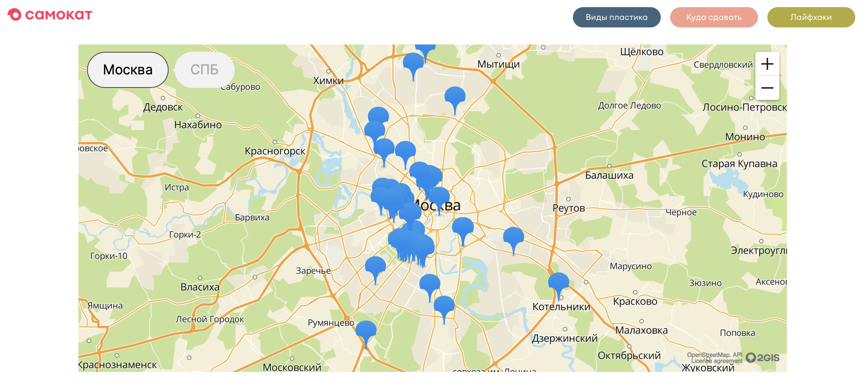Zoom in the map with plus button
The image size is (868, 390).
[767, 64]
